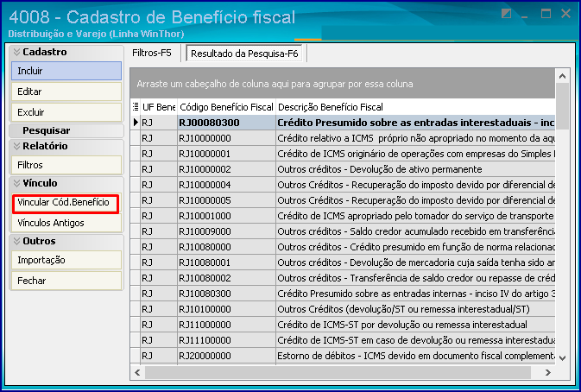
Task: Collapse the Outros section chevron
Action: [16, 241]
